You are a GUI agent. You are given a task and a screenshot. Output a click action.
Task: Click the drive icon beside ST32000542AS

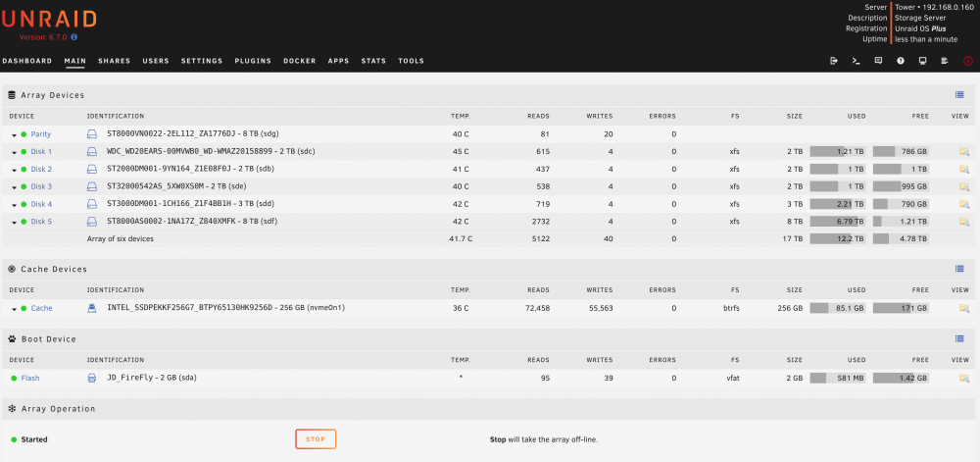tap(92, 186)
